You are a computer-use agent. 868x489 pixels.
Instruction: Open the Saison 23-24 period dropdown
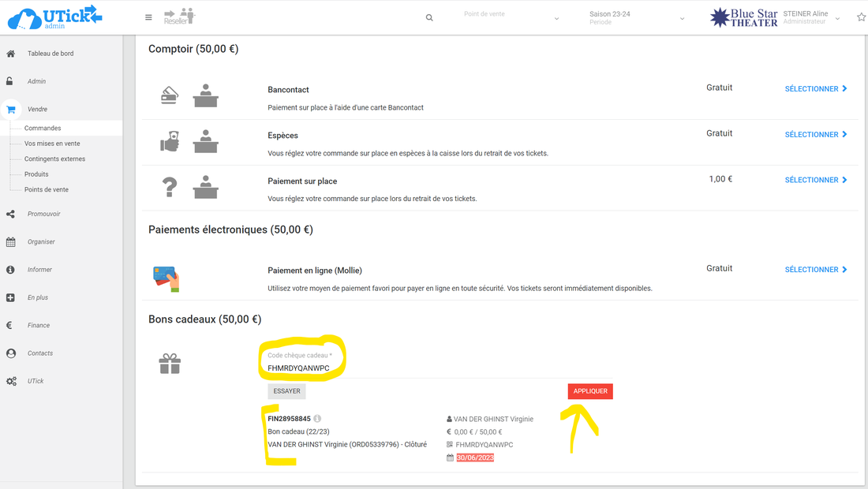pyautogui.click(x=636, y=17)
